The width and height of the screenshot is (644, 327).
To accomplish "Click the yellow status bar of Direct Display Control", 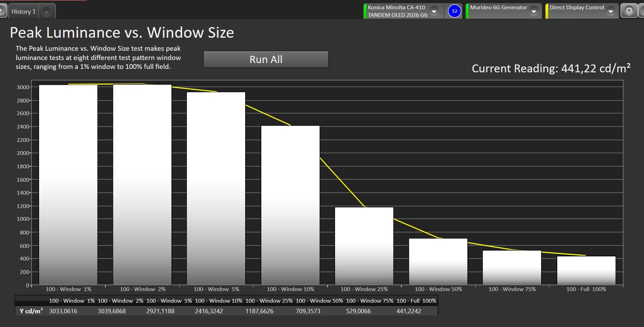I will click(547, 11).
